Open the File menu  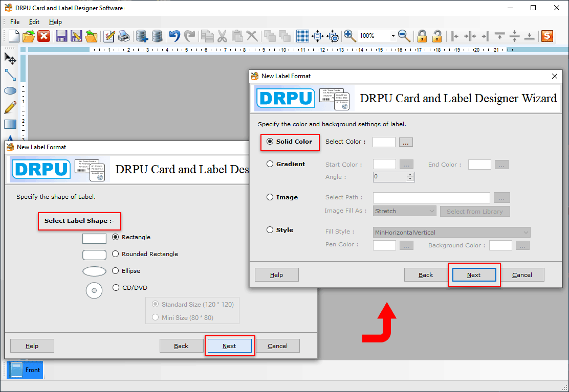15,22
